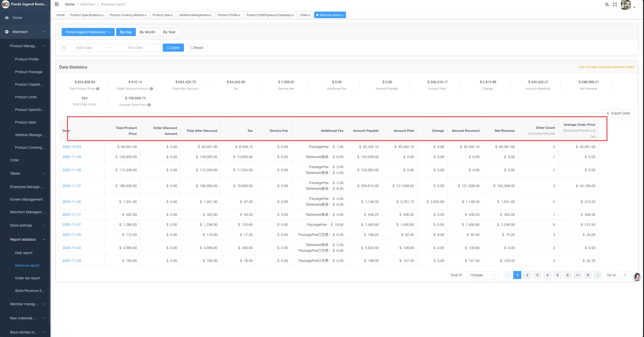Viewport: 644px width, 337px height.
Task: Click help icon beside Total Product Price
Action: [x=98, y=89]
